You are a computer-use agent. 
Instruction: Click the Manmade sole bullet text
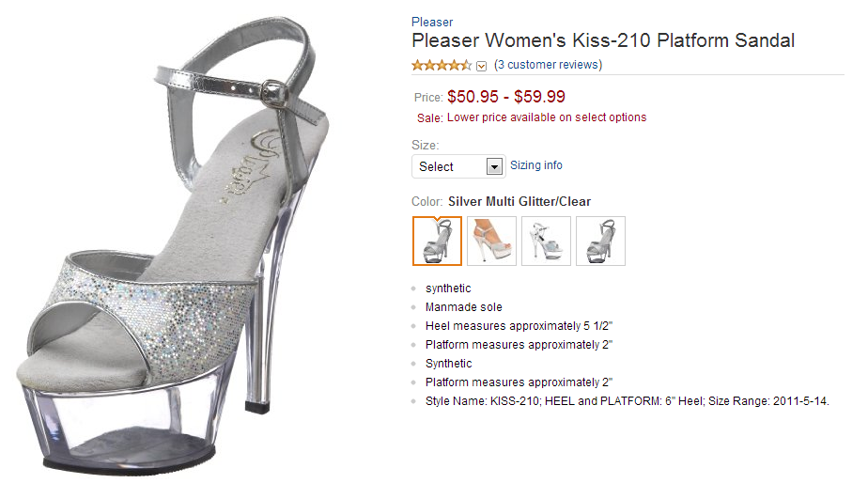pyautogui.click(x=463, y=307)
